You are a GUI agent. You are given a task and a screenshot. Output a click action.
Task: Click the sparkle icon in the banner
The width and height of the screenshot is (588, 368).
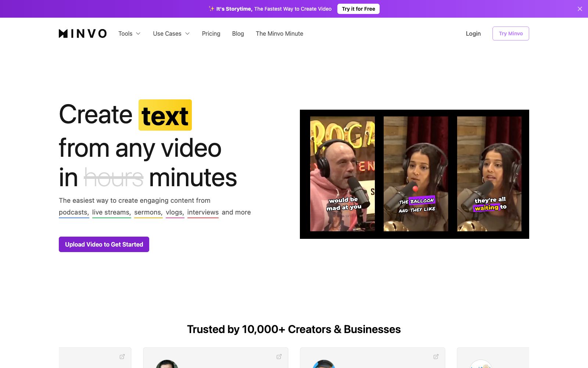click(211, 9)
